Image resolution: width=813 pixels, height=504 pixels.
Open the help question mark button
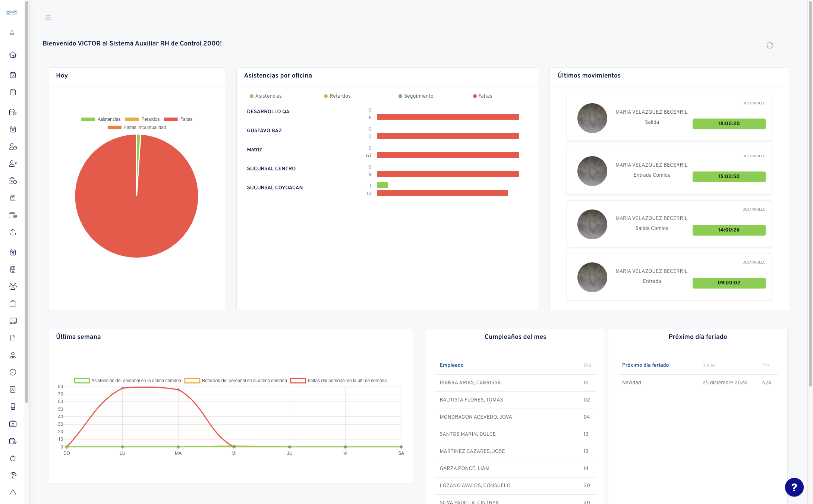pos(794,487)
